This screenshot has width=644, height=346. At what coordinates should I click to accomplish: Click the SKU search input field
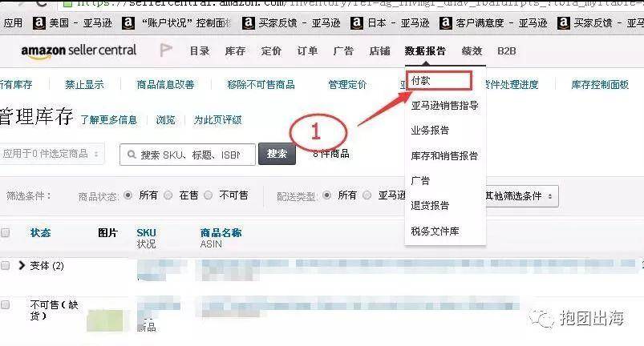(x=188, y=155)
